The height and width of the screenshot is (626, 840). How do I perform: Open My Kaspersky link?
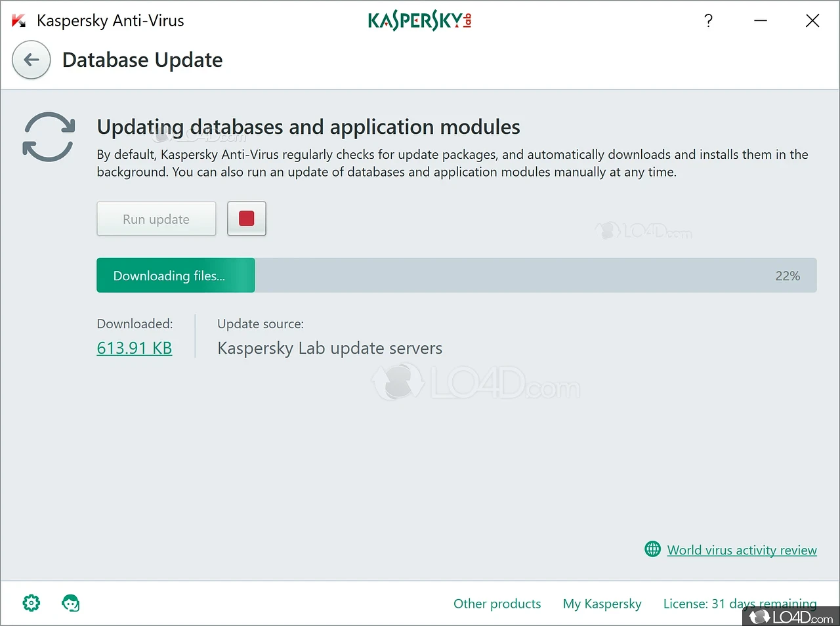[602, 604]
